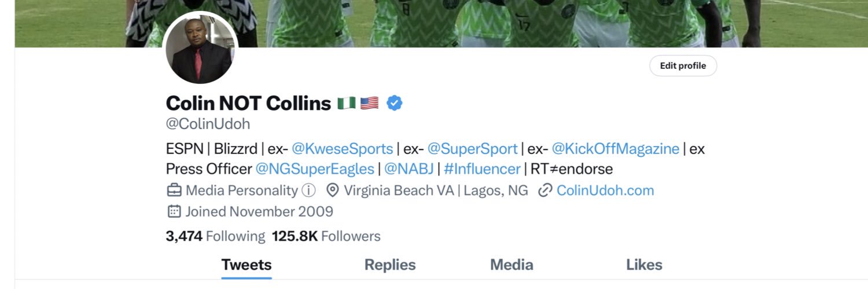Switch to the Replies tab
868x289 pixels.
click(x=389, y=265)
